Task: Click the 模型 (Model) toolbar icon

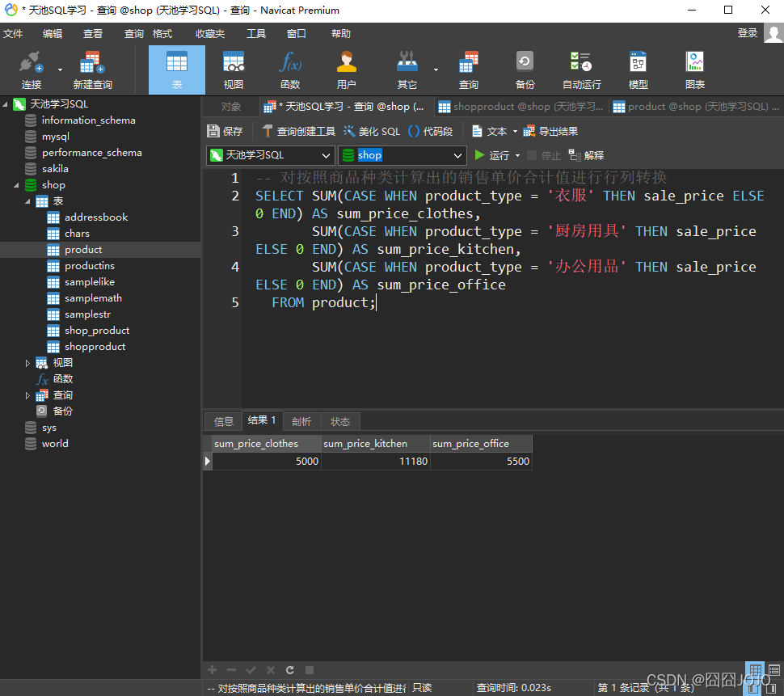Action: (x=638, y=70)
